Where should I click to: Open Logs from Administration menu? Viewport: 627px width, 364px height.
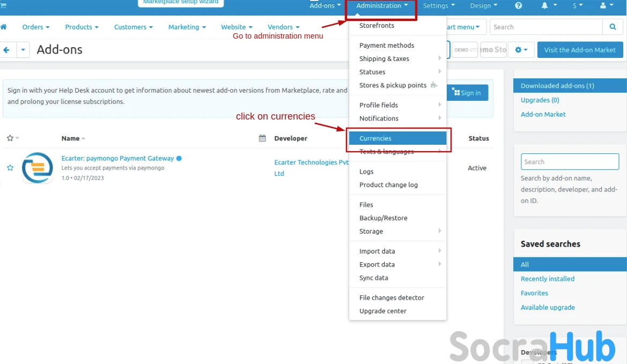[397, 172]
